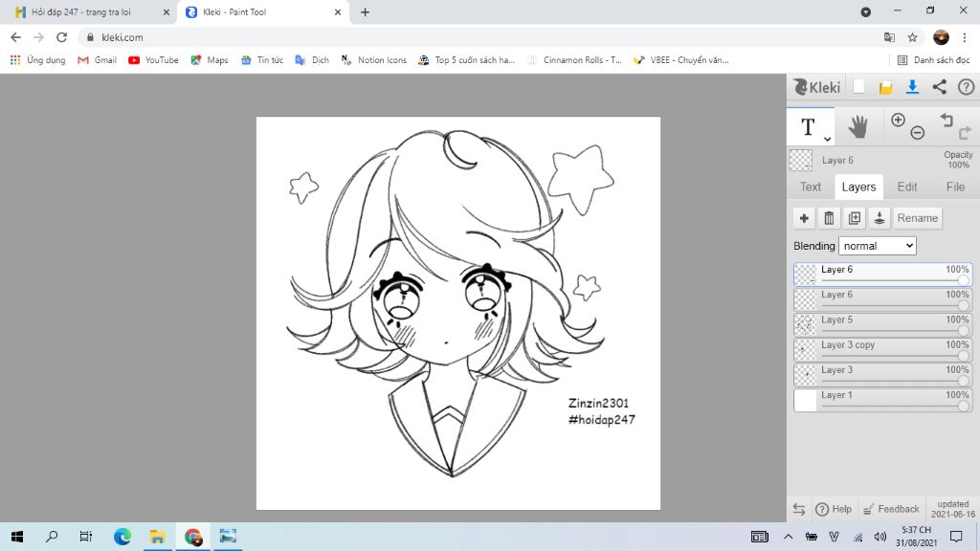Click the Rename layer button
This screenshot has height=551, width=980.
918,218
